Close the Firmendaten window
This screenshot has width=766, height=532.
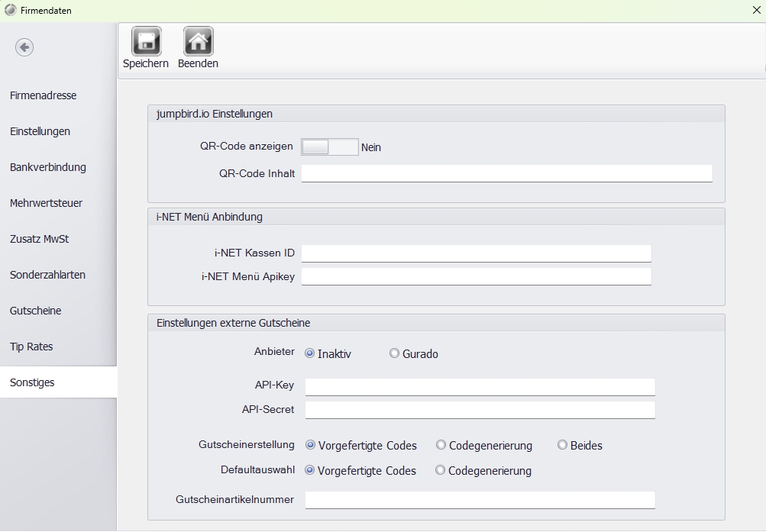pyautogui.click(x=756, y=11)
